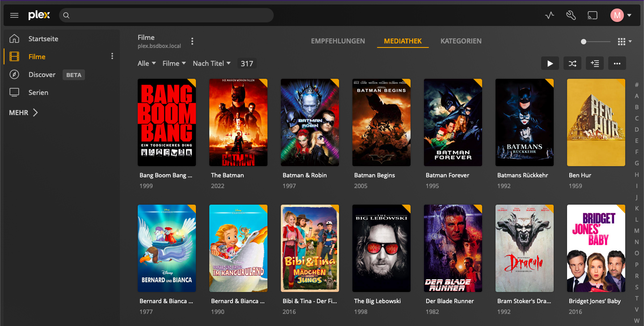Click the Plex logo

point(39,15)
